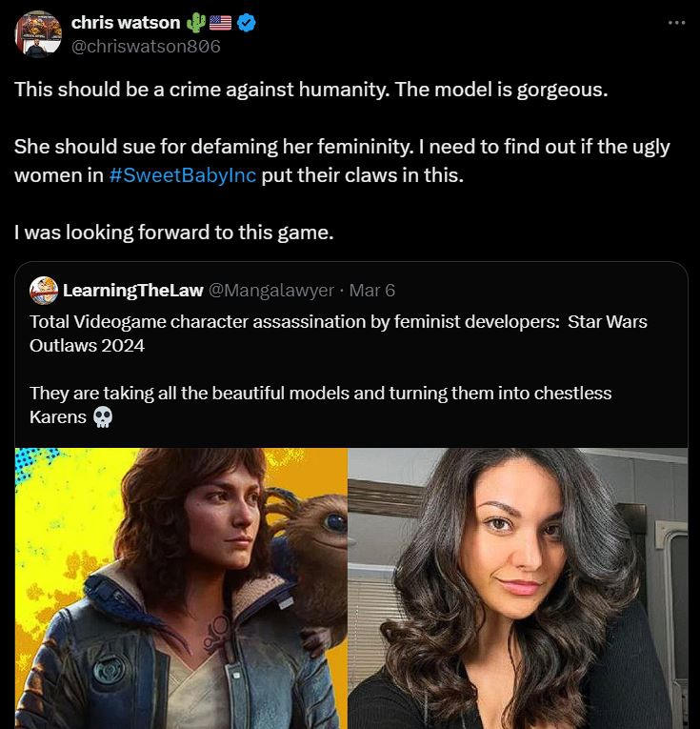Viewport: 700px width, 729px height.
Task: Click the LearningTheLaw name in quoted tweet
Action: pyautogui.click(x=132, y=290)
